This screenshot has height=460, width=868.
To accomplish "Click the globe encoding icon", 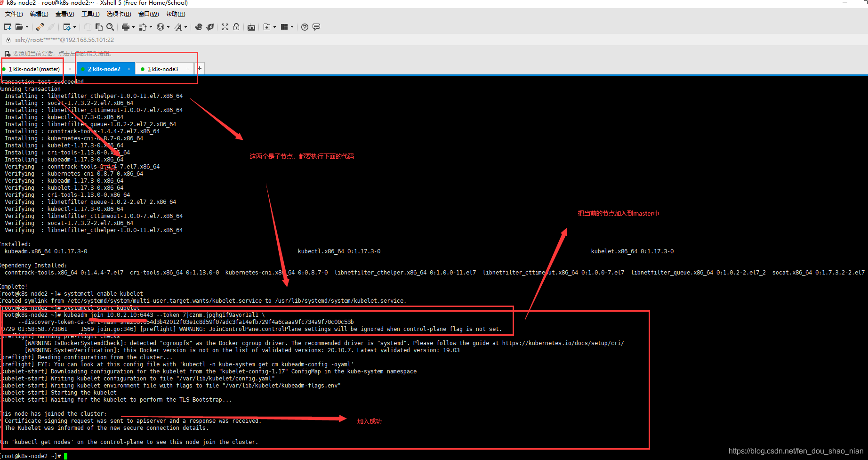I will (x=161, y=27).
